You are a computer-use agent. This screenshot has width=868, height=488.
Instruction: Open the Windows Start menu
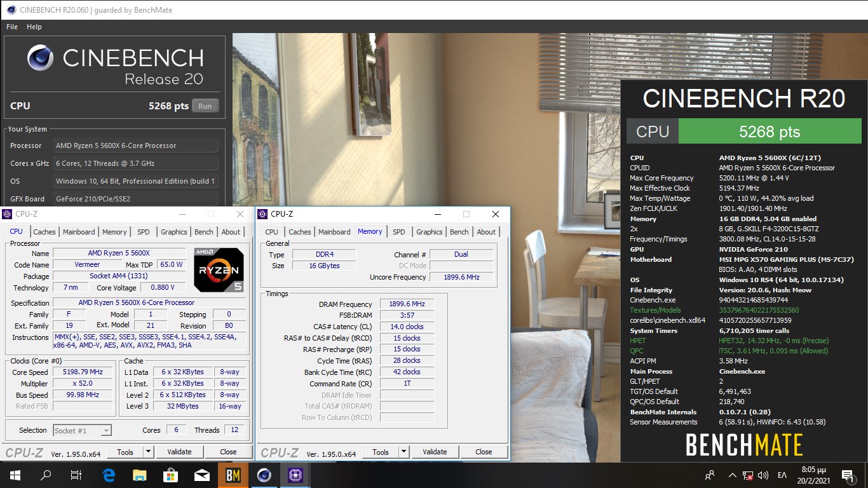click(15, 475)
